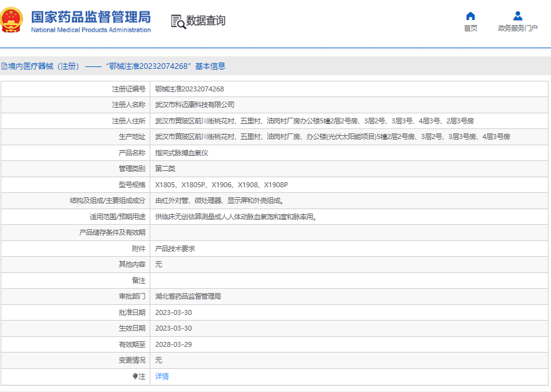The image size is (551, 392).
Task: Click the 数据查询 search document icon
Action: [x=178, y=21]
